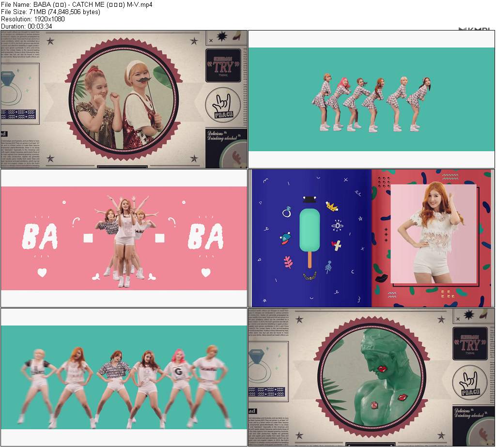Click the white heart under left BA text

coord(42,272)
